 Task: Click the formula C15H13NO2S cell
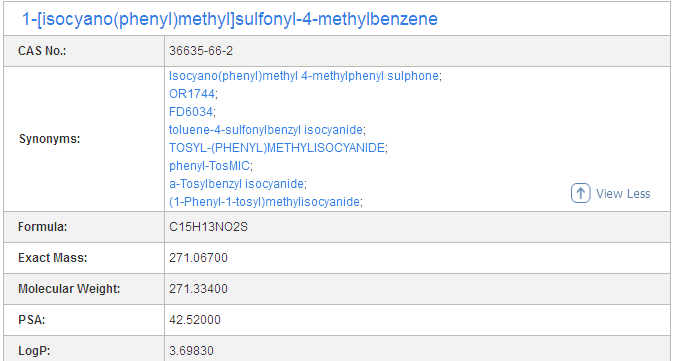coord(417,227)
